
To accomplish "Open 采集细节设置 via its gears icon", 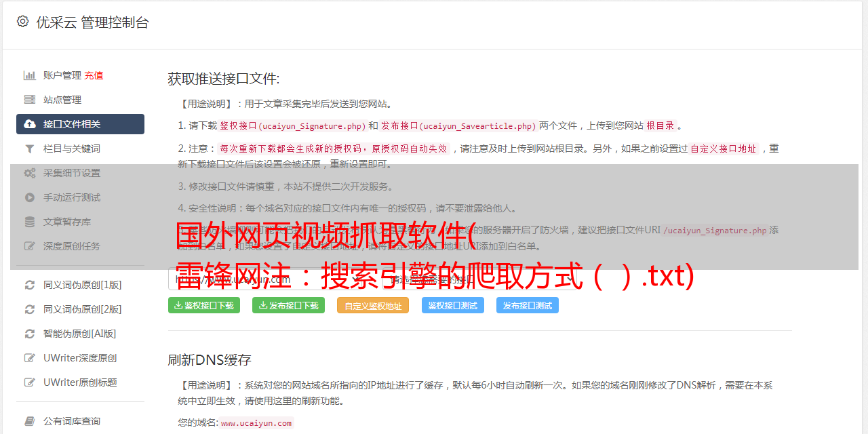I will tap(30, 173).
